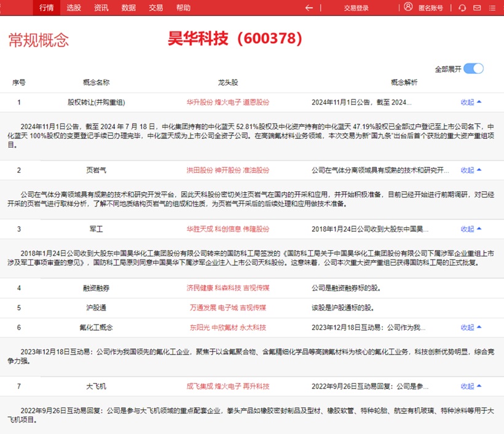The height and width of the screenshot is (434, 504).
Task: Open leading stock link 道恩股份
Action: click(256, 102)
